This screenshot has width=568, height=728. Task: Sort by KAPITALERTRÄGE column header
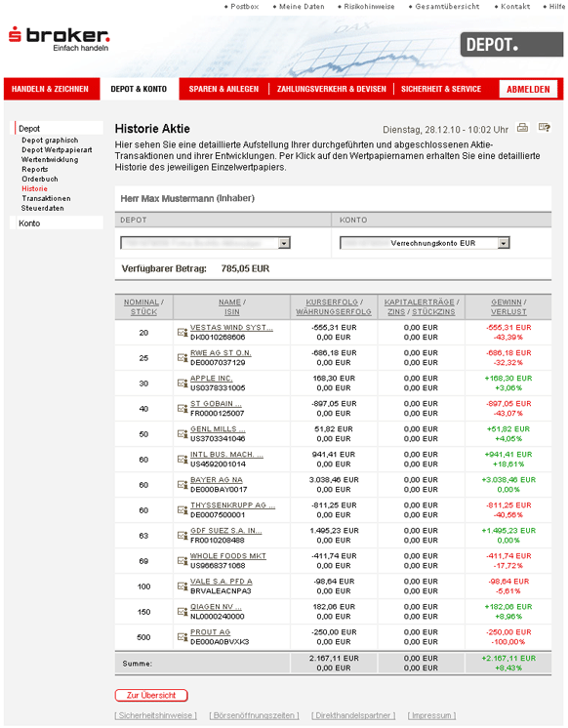point(420,302)
